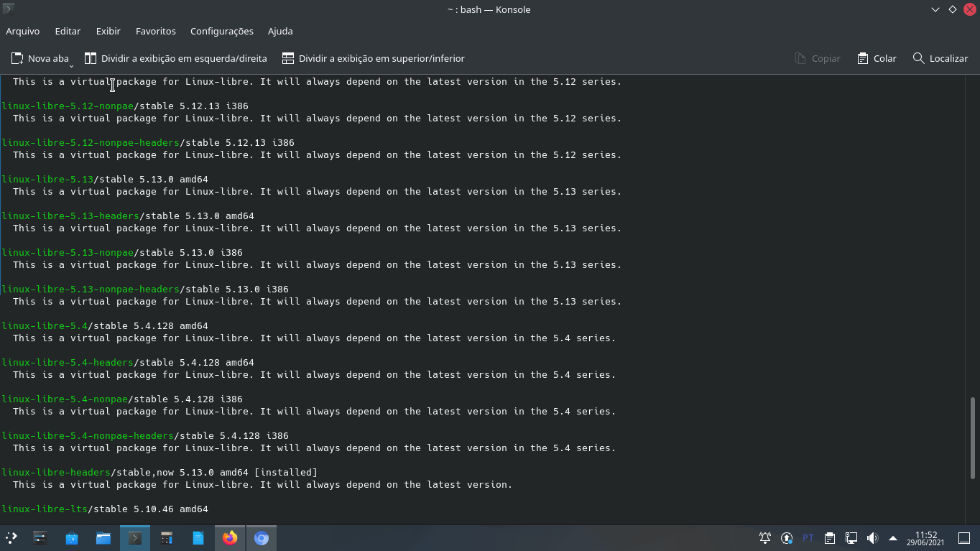Open Chromium browser from the taskbar
Image resolution: width=980 pixels, height=551 pixels.
(261, 537)
